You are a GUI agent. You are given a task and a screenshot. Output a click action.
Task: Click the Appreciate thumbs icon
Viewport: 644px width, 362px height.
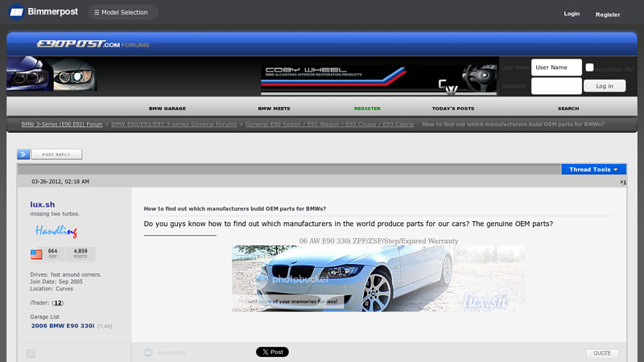pos(148,352)
